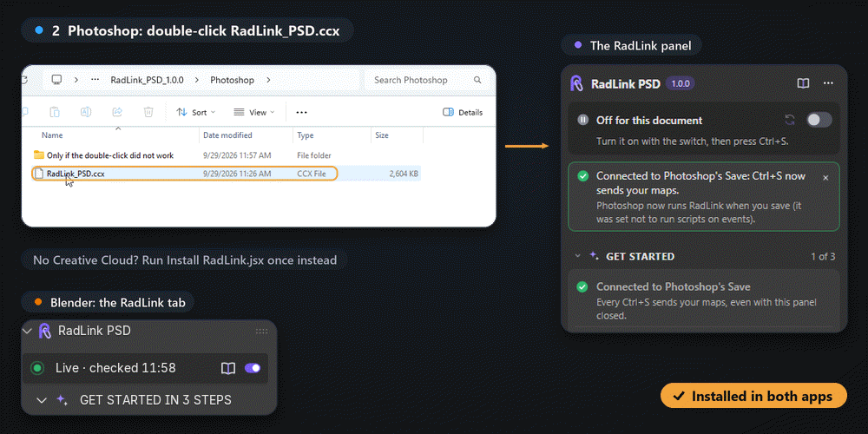The image size is (868, 434).
Task: Collapse the RadLink PSD panel in Blender
Action: [x=28, y=331]
